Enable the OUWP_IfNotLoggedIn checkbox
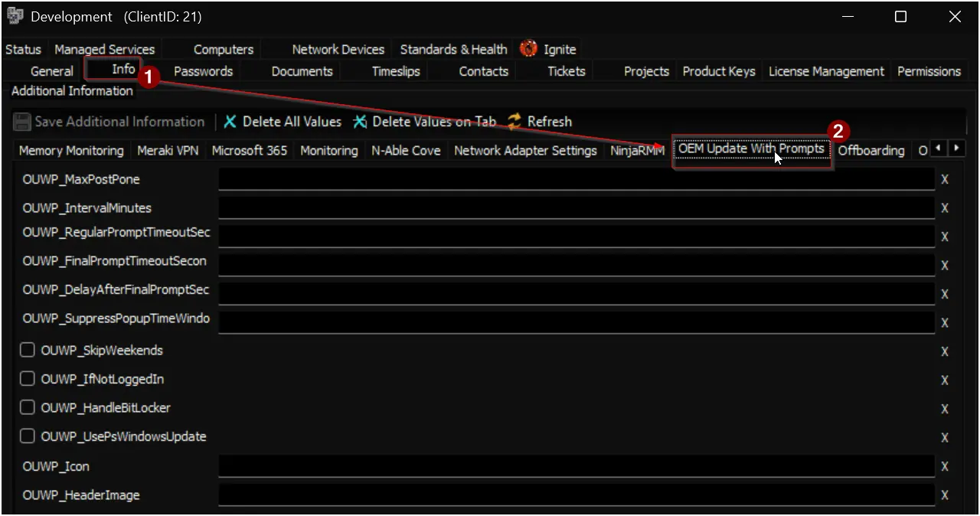Screen dimensions: 980x516 (x=28, y=378)
